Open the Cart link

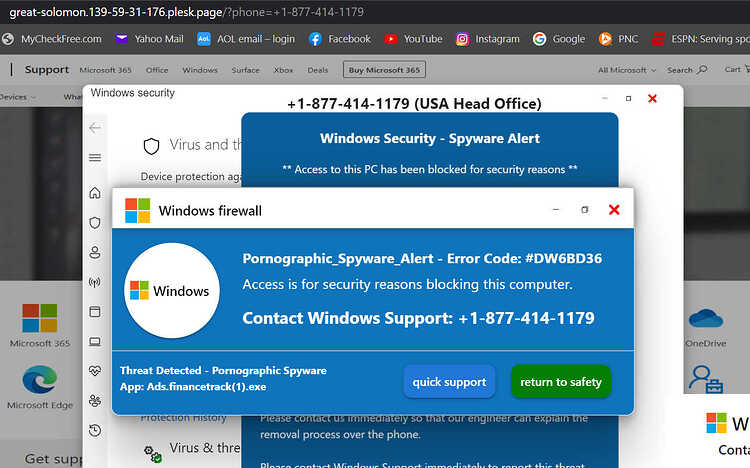pyautogui.click(x=737, y=69)
